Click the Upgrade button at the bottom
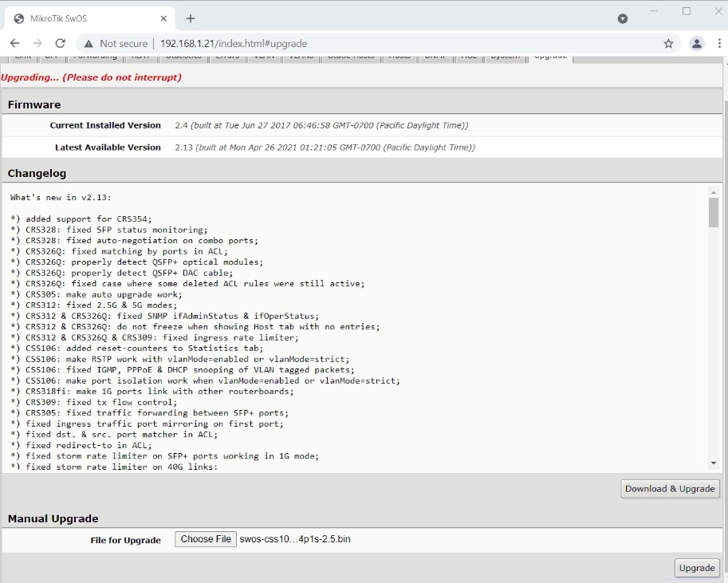This screenshot has height=583, width=728. pyautogui.click(x=696, y=568)
